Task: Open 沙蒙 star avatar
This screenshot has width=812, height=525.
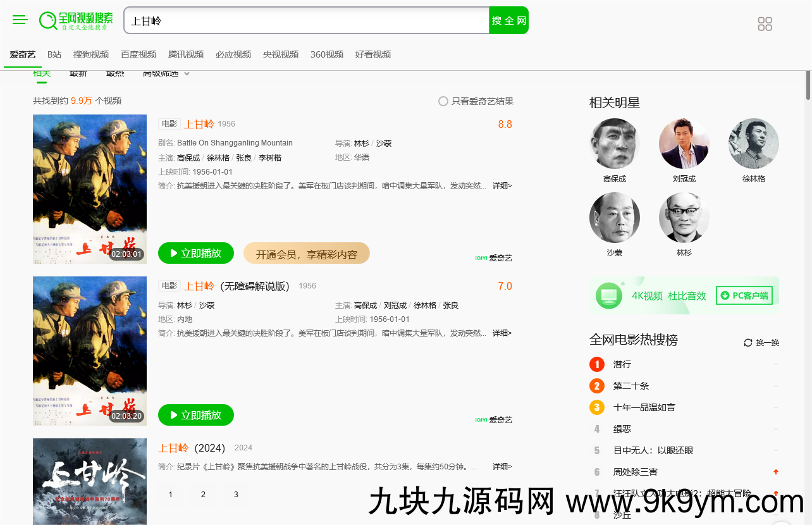Action: coord(615,218)
